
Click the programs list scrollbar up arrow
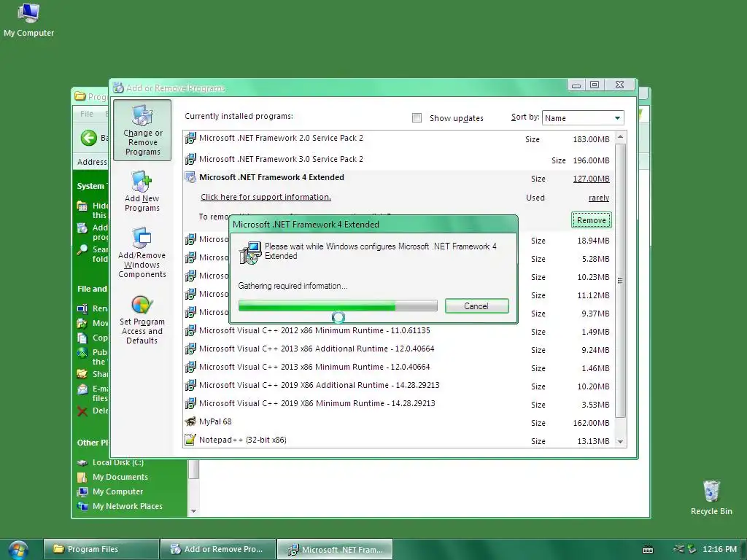(x=620, y=137)
